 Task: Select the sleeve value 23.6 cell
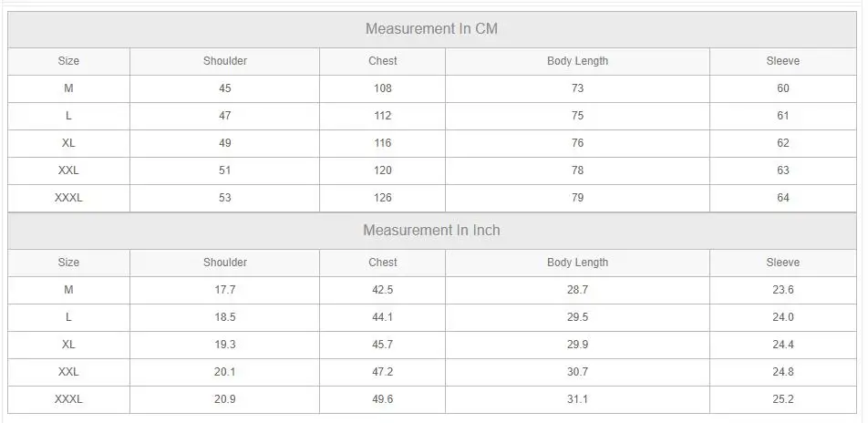pos(782,290)
